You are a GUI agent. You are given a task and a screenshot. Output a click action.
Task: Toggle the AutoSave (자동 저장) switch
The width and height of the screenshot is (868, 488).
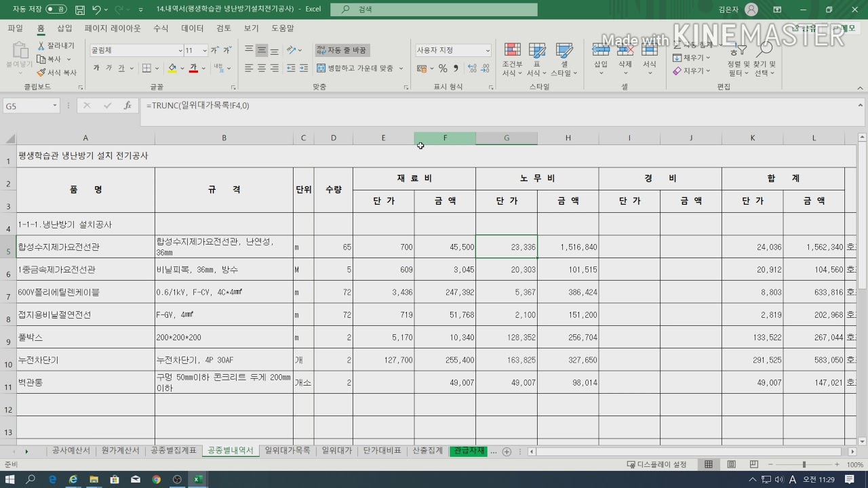coord(56,9)
